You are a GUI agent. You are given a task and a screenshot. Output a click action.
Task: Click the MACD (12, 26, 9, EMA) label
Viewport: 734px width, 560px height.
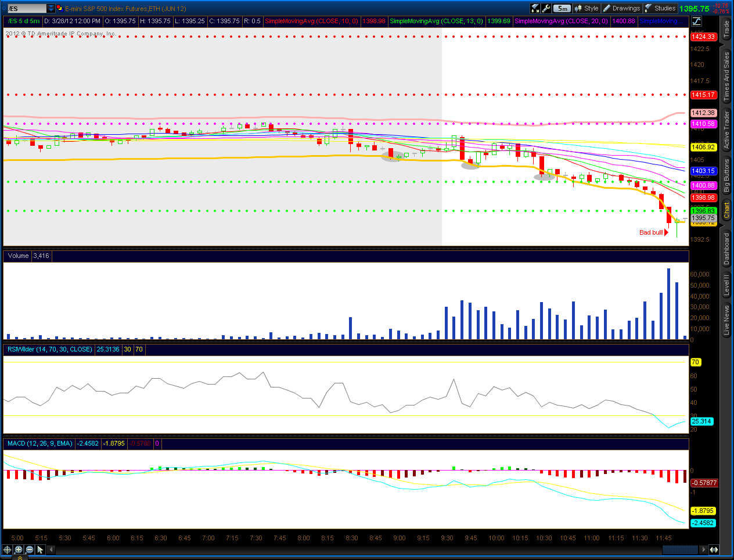(x=40, y=443)
